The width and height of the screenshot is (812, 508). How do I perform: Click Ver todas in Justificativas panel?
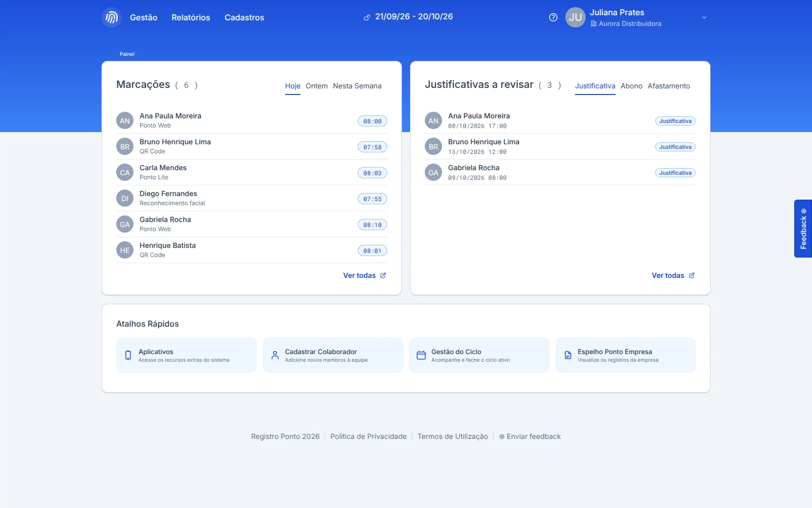[x=673, y=275]
